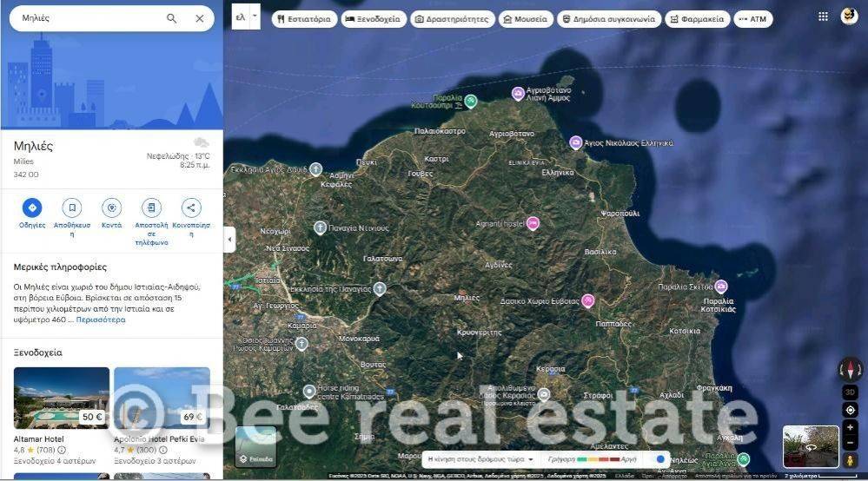Zoom in with the plus button
Image resolution: width=868 pixels, height=481 pixels.
pos(850,428)
